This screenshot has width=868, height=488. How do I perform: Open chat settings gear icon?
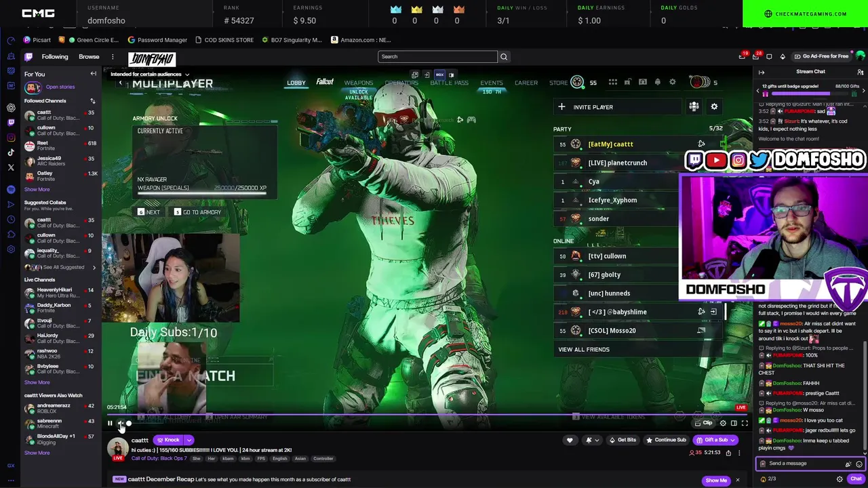(x=840, y=479)
